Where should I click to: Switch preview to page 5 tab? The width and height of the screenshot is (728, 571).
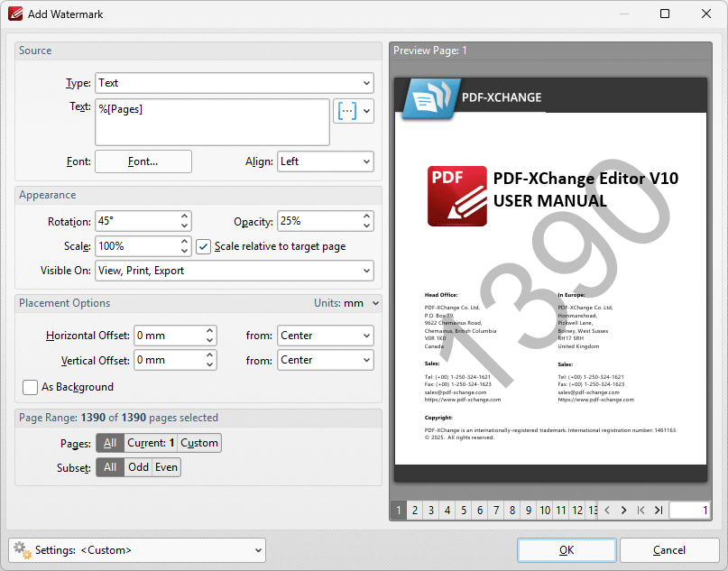464,511
